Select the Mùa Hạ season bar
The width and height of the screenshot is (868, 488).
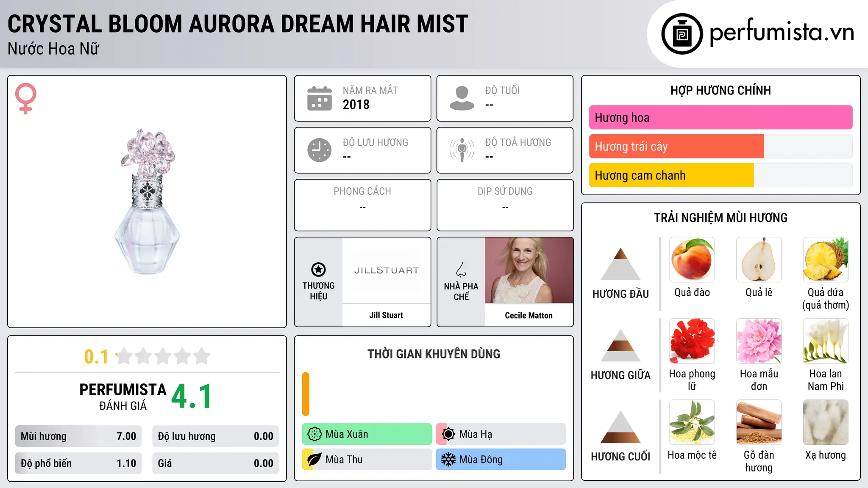click(x=501, y=434)
